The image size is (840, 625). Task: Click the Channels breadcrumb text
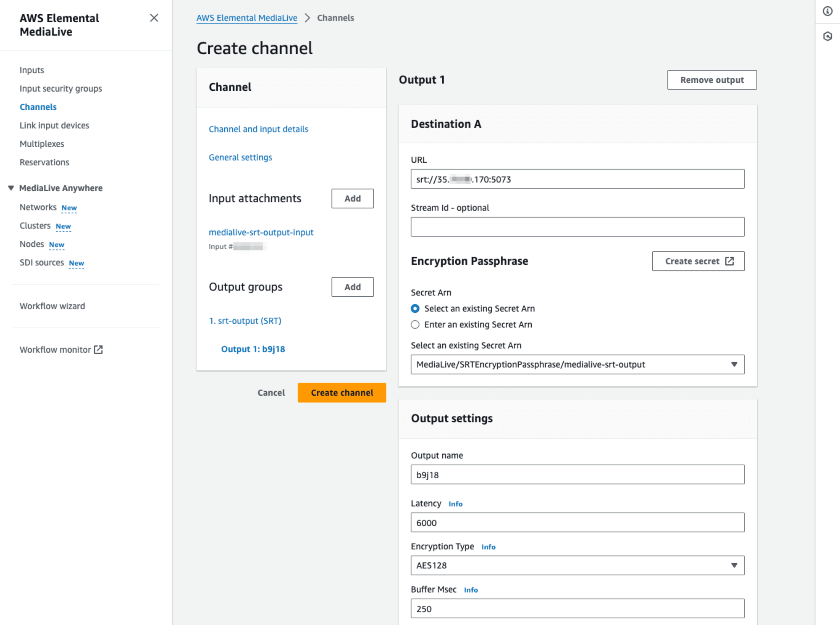point(336,18)
